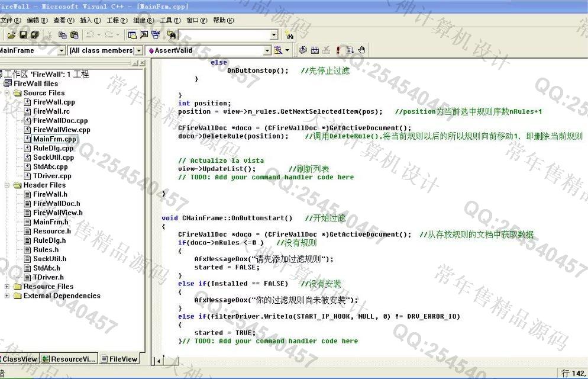The width and height of the screenshot is (588, 379).
Task: Open the 工具 (Tools) menu
Action: tap(170, 20)
